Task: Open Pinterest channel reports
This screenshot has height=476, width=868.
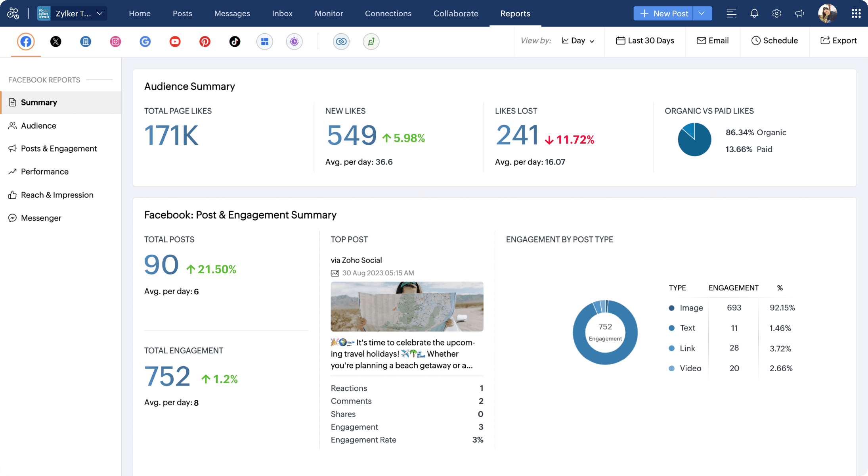Action: [x=205, y=41]
